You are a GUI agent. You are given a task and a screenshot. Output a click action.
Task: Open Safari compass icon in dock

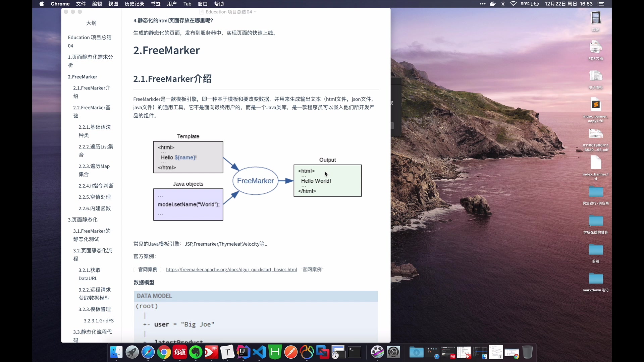coord(148,352)
